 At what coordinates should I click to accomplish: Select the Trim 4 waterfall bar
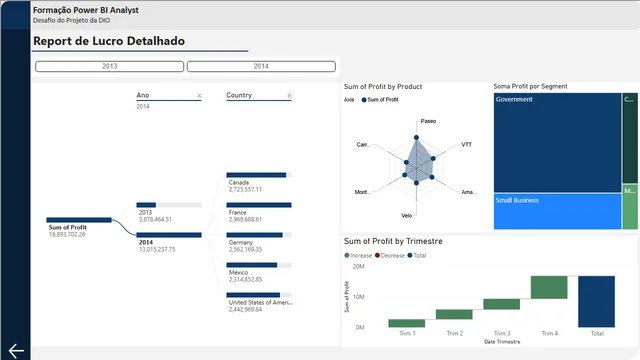[x=549, y=287]
